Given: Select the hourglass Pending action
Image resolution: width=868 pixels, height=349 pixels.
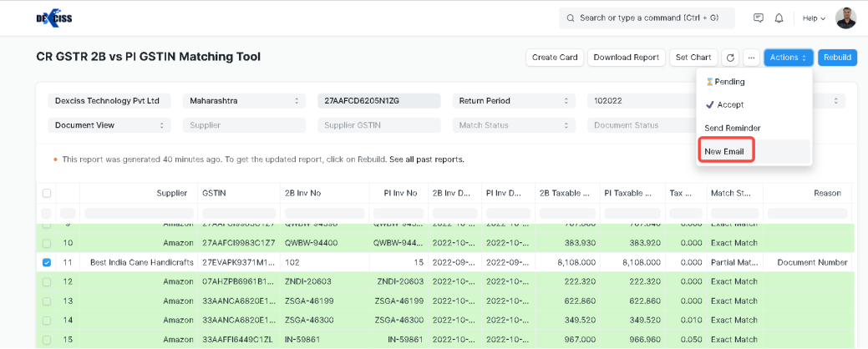Looking at the screenshot, I should click(x=724, y=82).
